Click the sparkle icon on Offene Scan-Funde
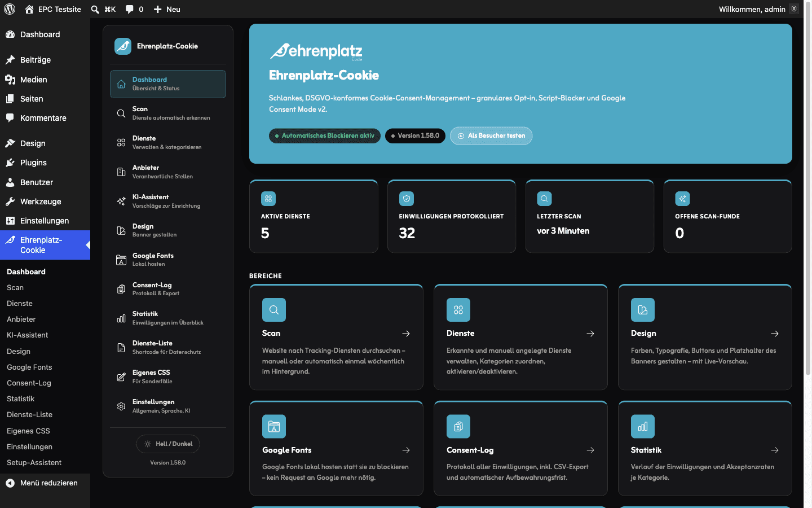This screenshot has height=508, width=812. [682, 199]
